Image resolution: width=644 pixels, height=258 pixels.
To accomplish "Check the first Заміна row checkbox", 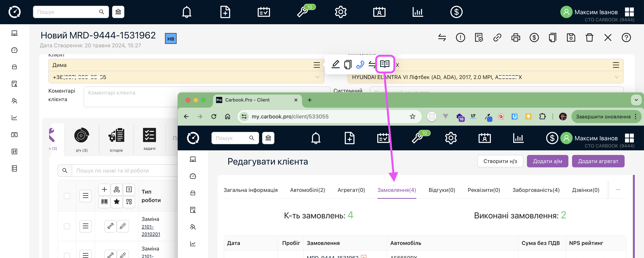I will tap(67, 226).
